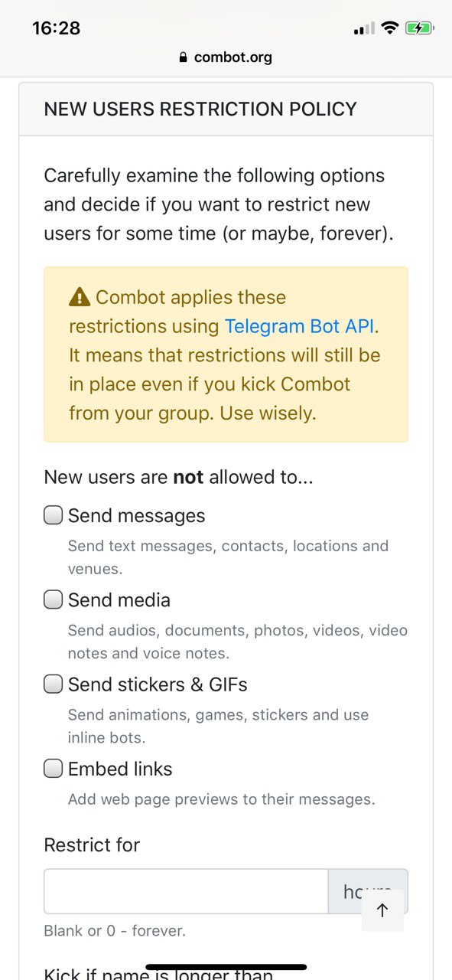Select the Send messages label text
Viewport: 452px width, 980px height.
coord(137,516)
